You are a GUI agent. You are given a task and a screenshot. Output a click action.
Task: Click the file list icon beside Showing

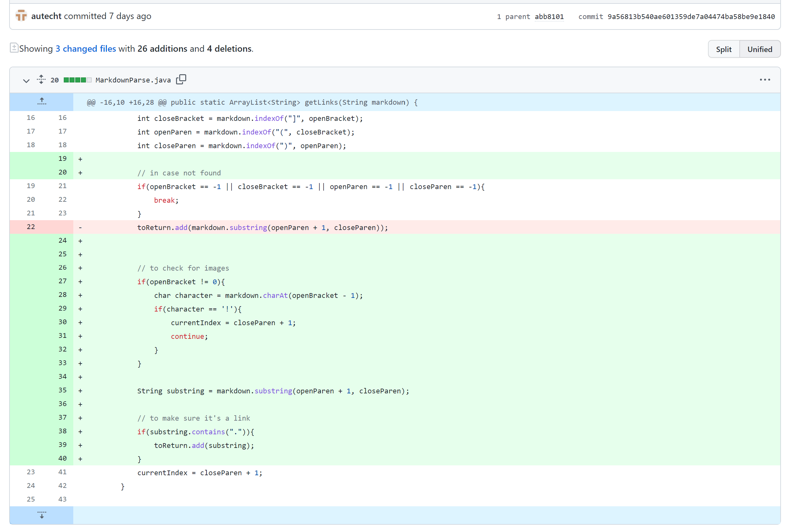(14, 48)
